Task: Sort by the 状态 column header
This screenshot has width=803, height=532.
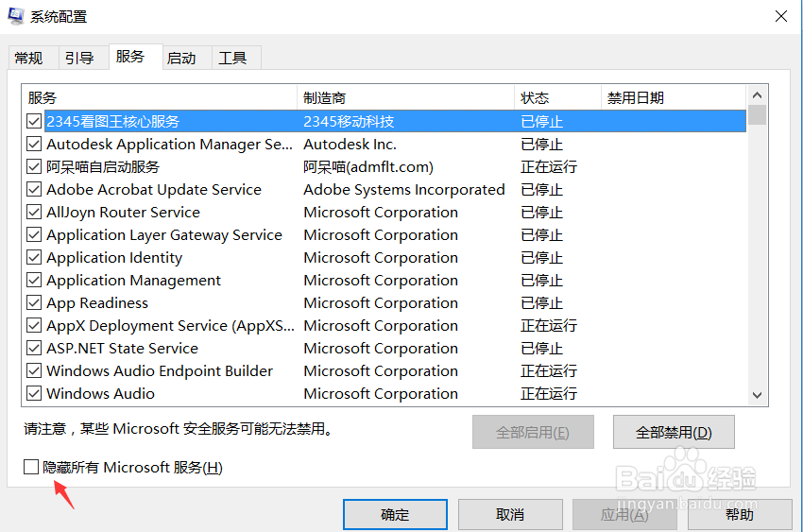Action: (x=557, y=97)
